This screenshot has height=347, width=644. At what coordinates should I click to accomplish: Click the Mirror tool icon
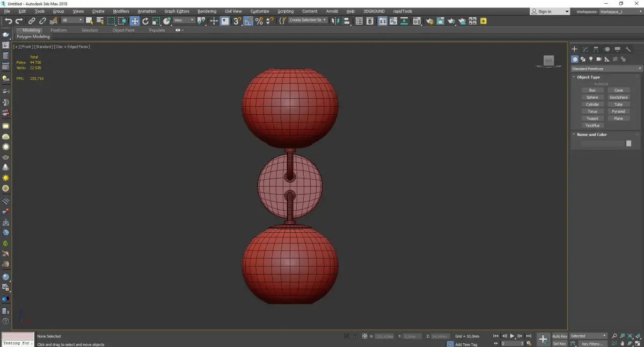[335, 21]
